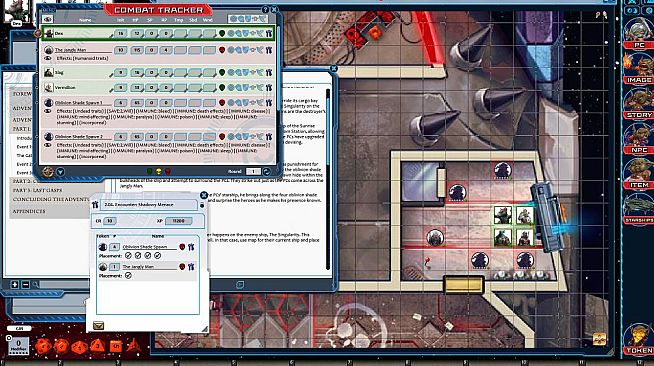
Task: Collapse PART 1 section in story tree
Action: 22,129
